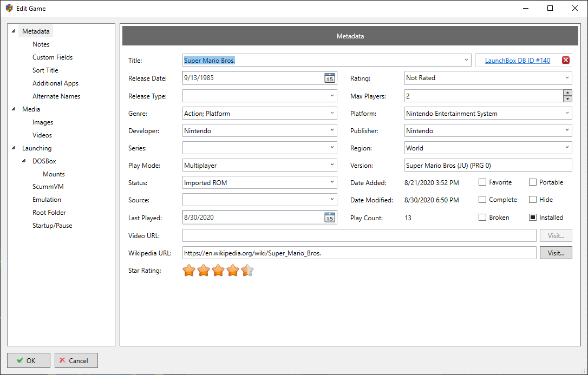Image resolution: width=588 pixels, height=375 pixels.
Task: Open the Startup/Pause section
Action: tap(52, 226)
